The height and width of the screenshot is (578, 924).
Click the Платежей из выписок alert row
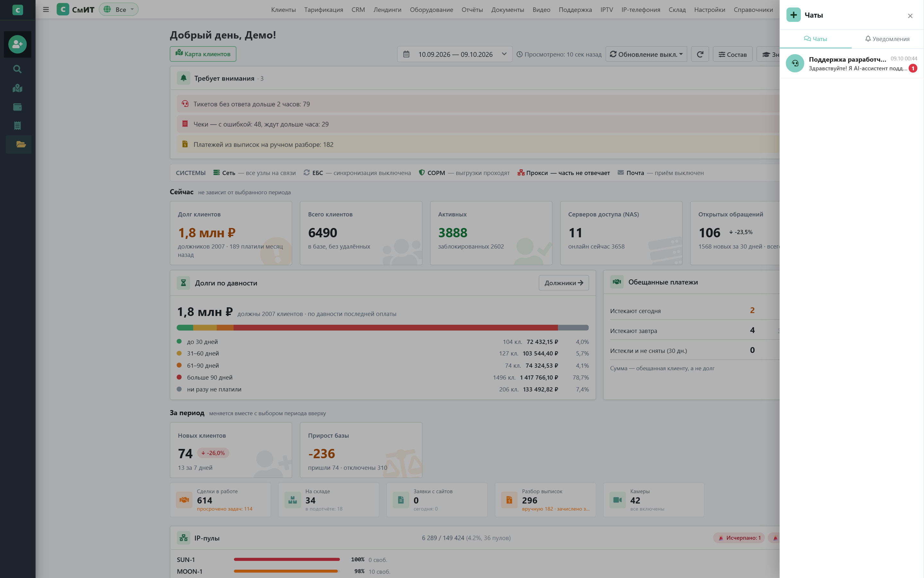point(478,144)
